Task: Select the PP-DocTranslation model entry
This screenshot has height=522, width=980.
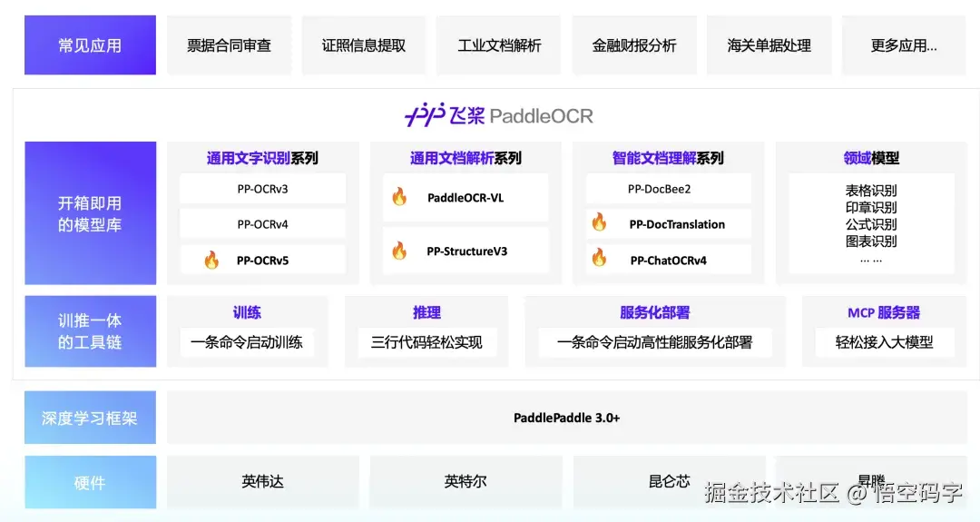Action: click(x=668, y=224)
